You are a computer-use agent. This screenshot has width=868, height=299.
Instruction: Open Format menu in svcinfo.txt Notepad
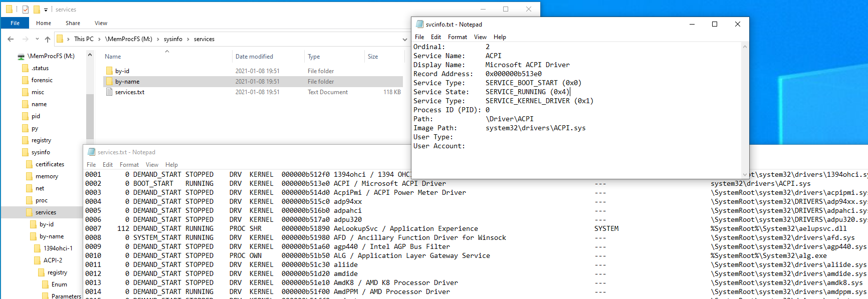458,37
